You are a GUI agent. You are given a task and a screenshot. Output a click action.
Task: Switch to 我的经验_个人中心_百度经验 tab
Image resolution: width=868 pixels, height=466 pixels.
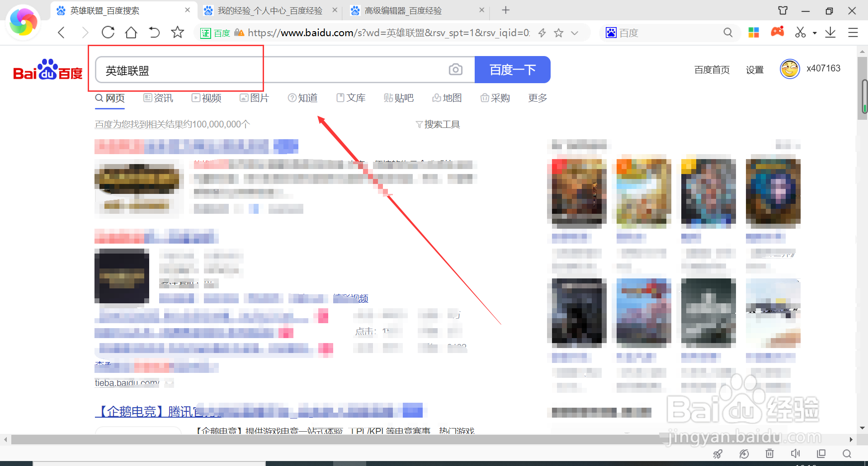point(270,10)
